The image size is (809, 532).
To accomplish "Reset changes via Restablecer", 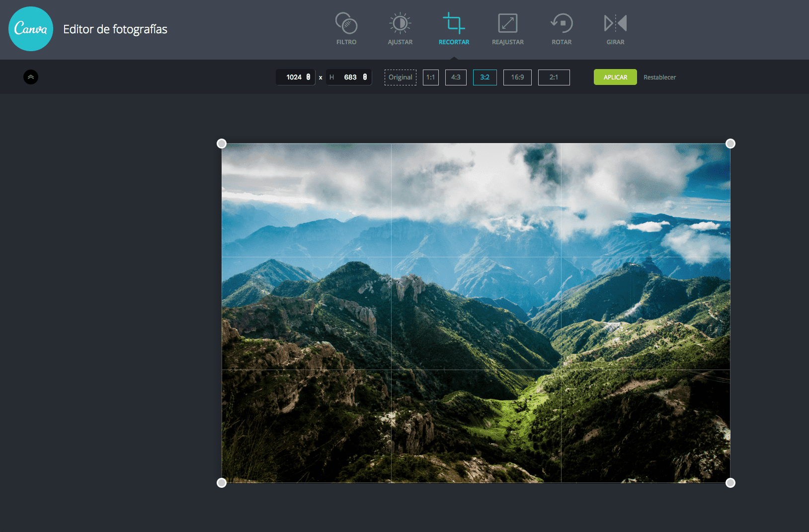I will click(659, 77).
